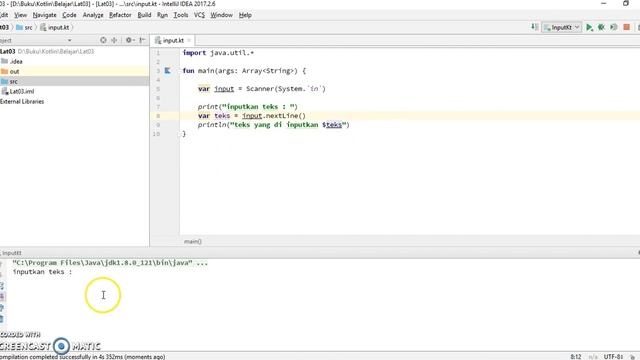This screenshot has height=360, width=640.
Task: Click the clear all trash icon in Run panel
Action: [2, 319]
